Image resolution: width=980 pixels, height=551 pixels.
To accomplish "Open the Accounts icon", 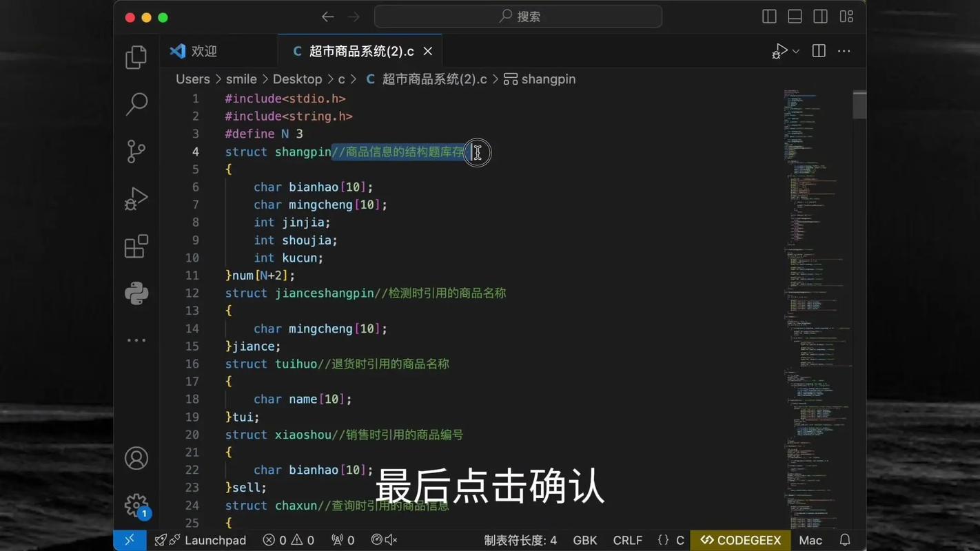I will click(x=136, y=458).
